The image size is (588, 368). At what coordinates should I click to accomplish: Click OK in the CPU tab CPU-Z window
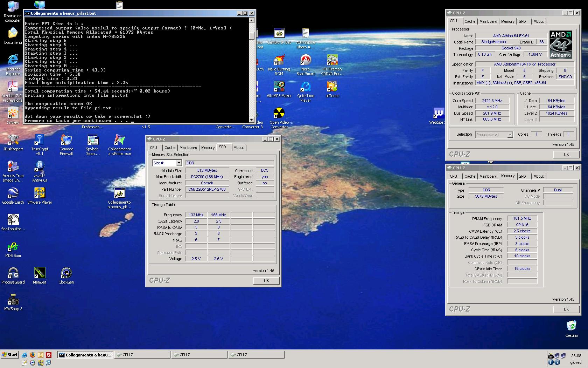coord(566,155)
